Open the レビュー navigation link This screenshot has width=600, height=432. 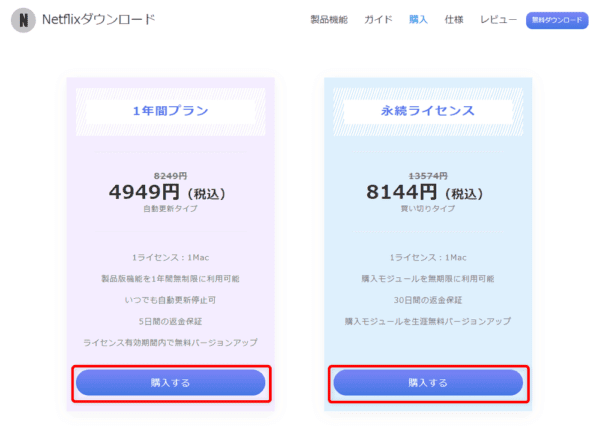(498, 20)
